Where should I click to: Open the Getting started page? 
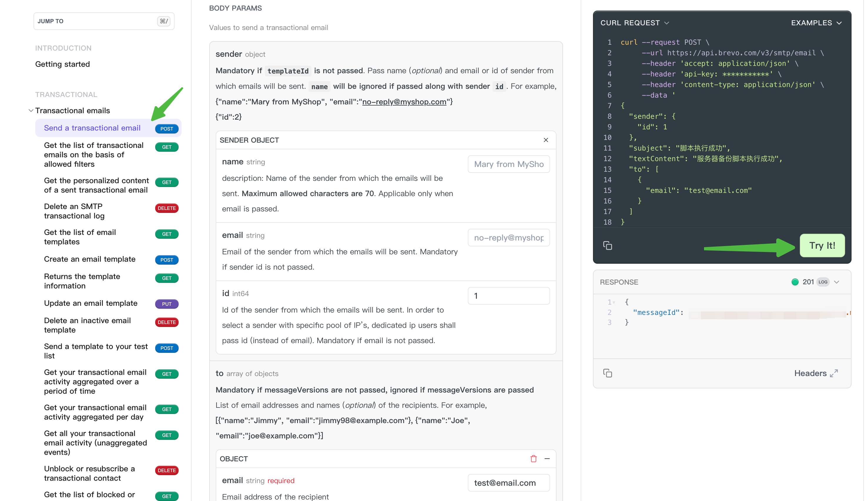[x=62, y=64]
